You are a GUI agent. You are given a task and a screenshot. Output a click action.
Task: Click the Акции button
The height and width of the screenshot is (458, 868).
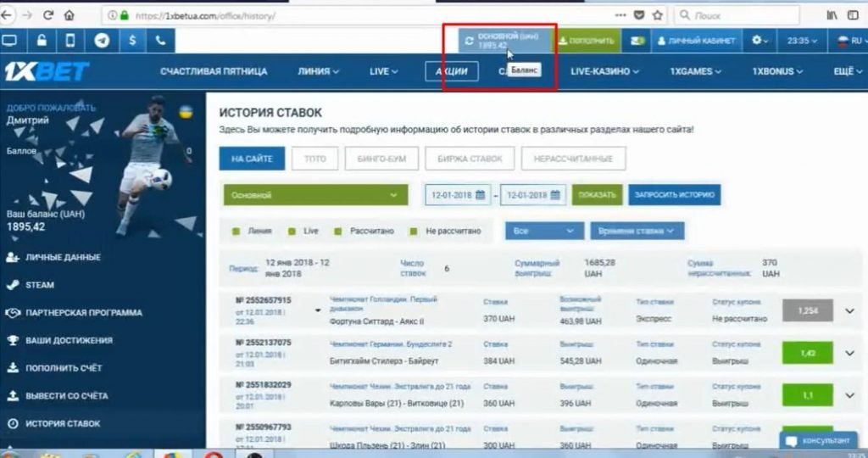[452, 71]
